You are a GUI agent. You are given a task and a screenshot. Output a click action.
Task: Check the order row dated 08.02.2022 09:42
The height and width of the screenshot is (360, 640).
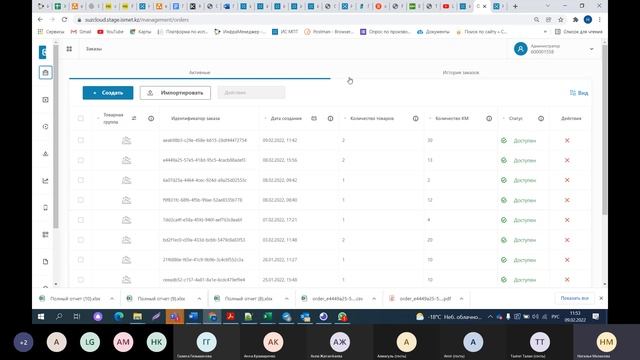pyautogui.click(x=80, y=180)
